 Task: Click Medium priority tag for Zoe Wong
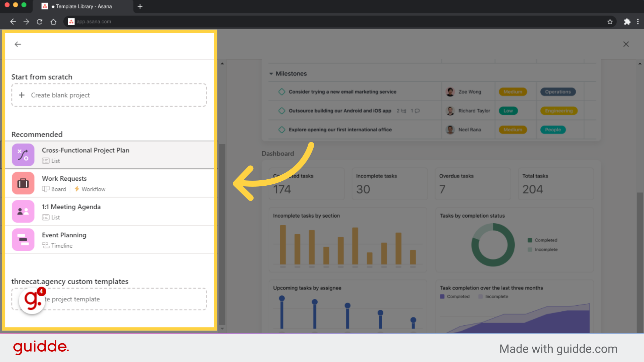513,92
